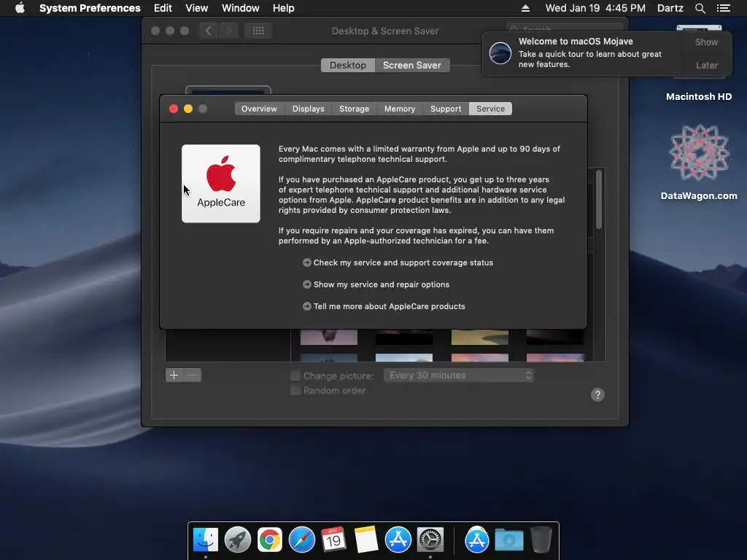Open the Applications folder in Dock
This screenshot has height=560, width=747.
476,540
